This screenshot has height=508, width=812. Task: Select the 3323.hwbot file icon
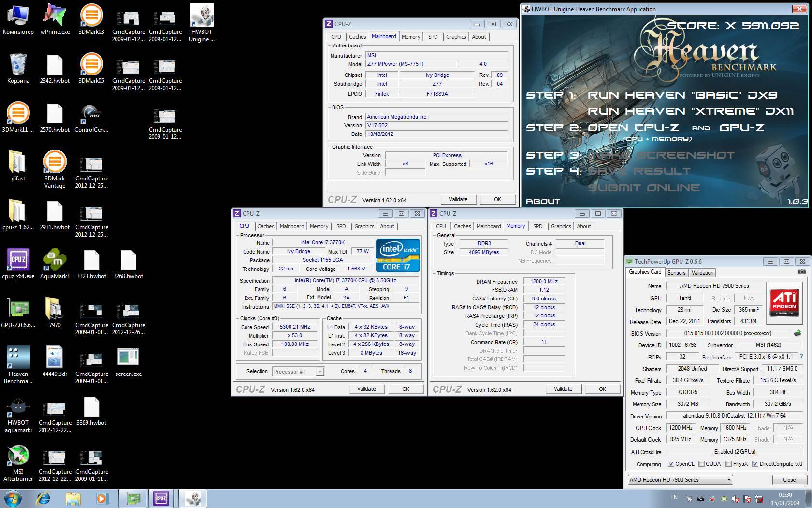91,264
